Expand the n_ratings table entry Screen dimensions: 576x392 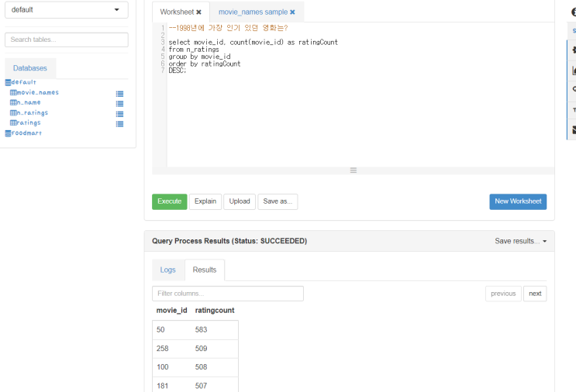tap(29, 112)
